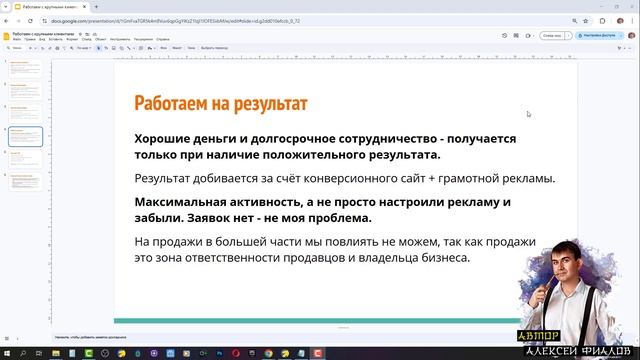Open the Windows Start menu

coord(7,353)
